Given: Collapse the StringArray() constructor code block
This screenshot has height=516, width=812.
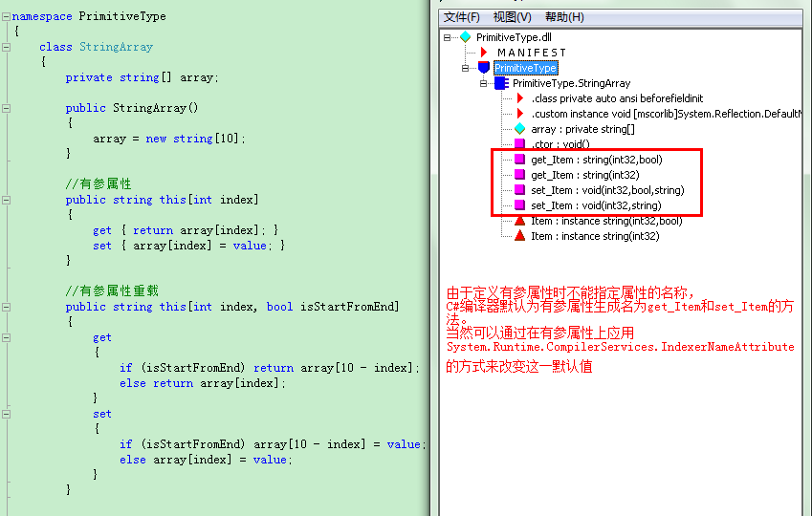Looking at the screenshot, I should pyautogui.click(x=6, y=108).
